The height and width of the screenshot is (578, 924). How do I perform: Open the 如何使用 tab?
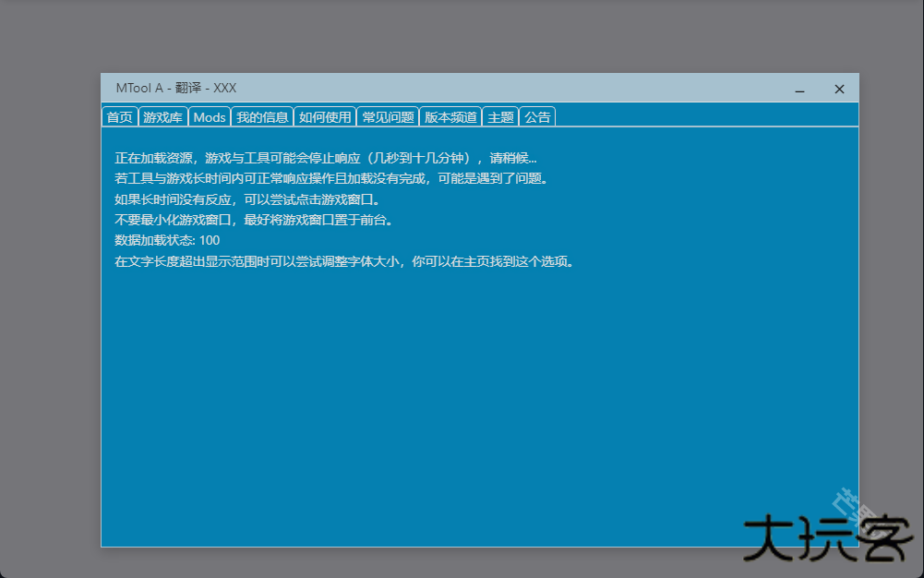click(x=325, y=117)
